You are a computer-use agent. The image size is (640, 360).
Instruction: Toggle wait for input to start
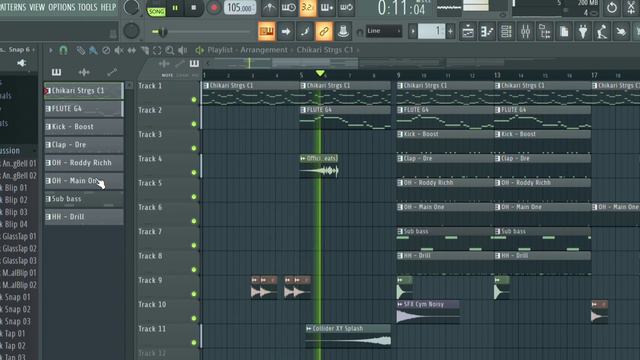coord(289,8)
